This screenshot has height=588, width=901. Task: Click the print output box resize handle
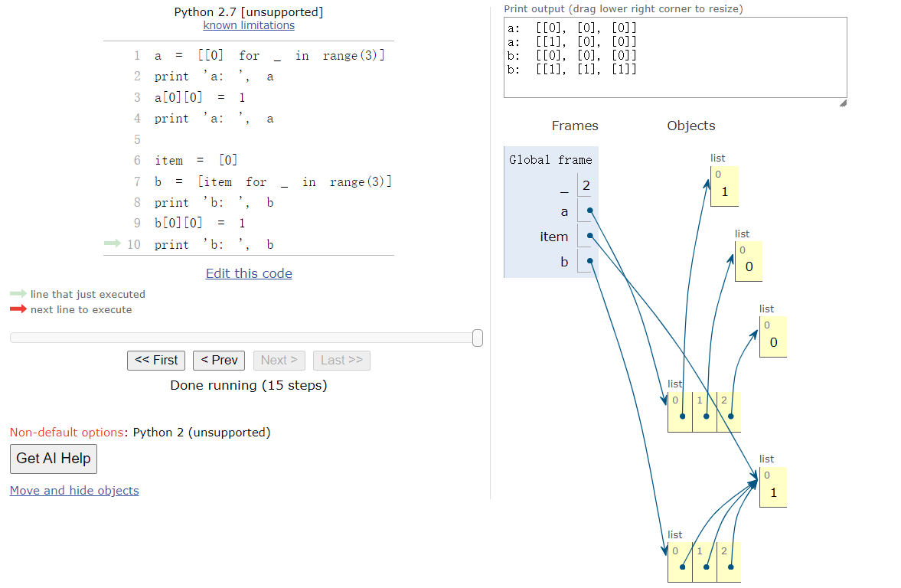842,103
